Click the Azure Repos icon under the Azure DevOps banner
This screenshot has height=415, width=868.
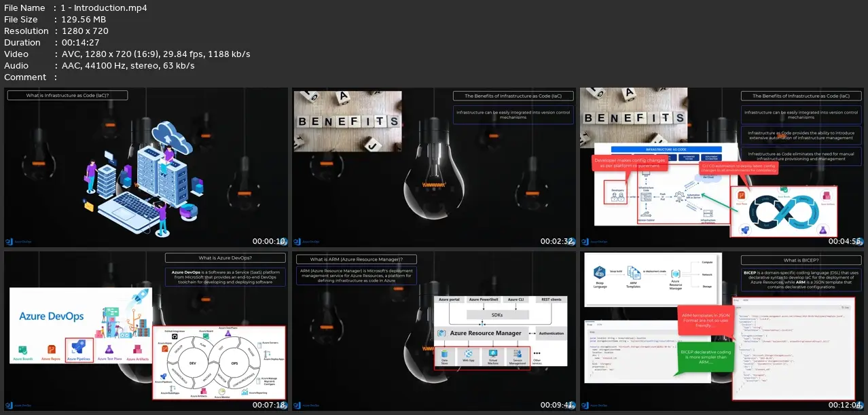pos(51,348)
